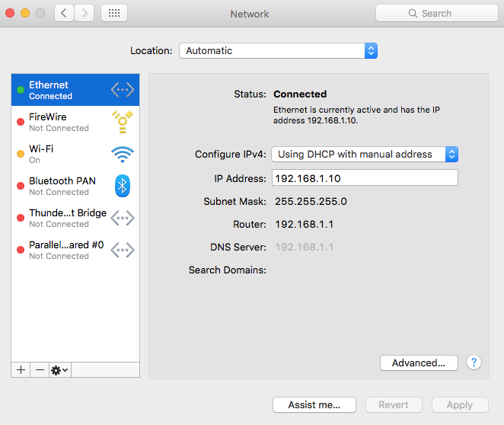Expand the Configure IPv4 dropdown
This screenshot has width=504, height=425.
click(365, 155)
